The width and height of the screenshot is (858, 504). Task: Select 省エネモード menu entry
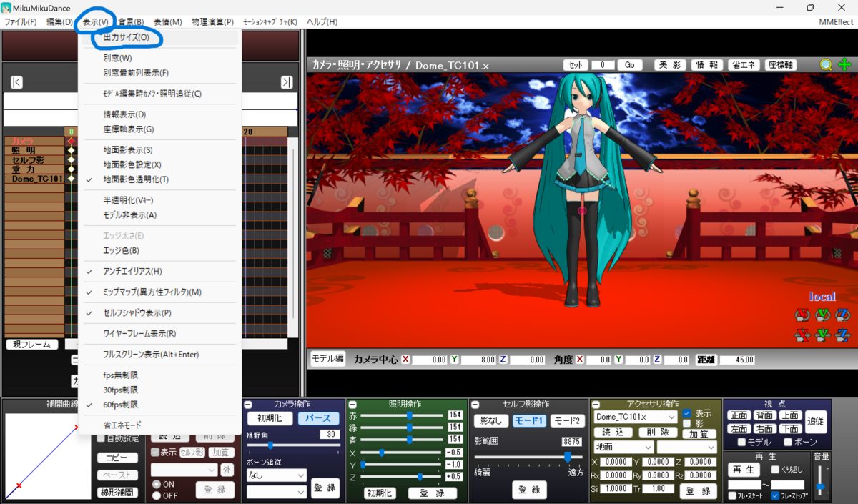[160, 425]
